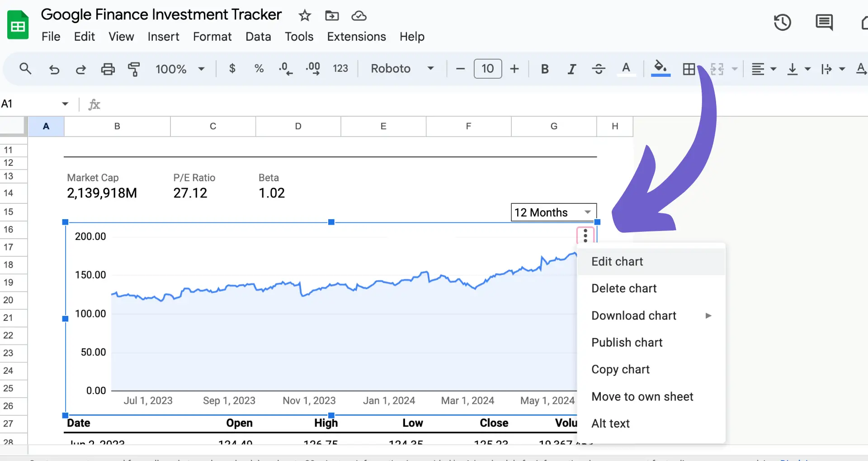This screenshot has height=461, width=868.
Task: Open the fill color picker
Action: (x=660, y=69)
